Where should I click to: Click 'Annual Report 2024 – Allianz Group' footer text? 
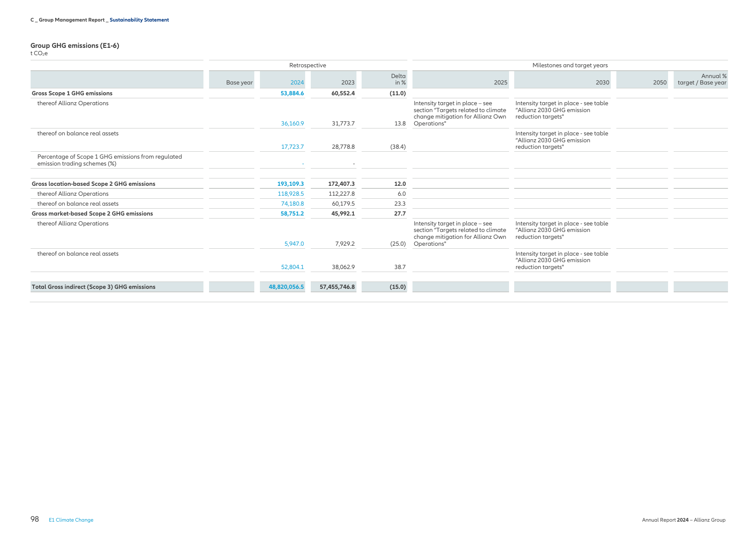[x=684, y=520]
